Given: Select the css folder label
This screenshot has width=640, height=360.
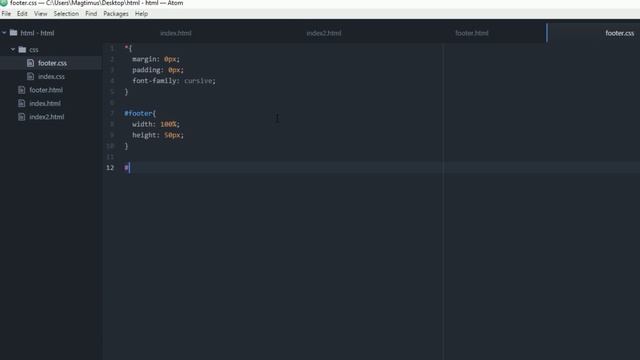Looking at the screenshot, I should click(x=34, y=50).
